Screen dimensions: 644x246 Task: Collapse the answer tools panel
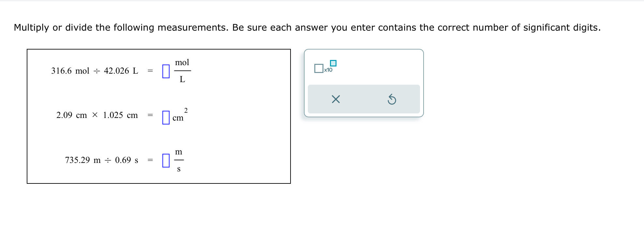coord(364,82)
